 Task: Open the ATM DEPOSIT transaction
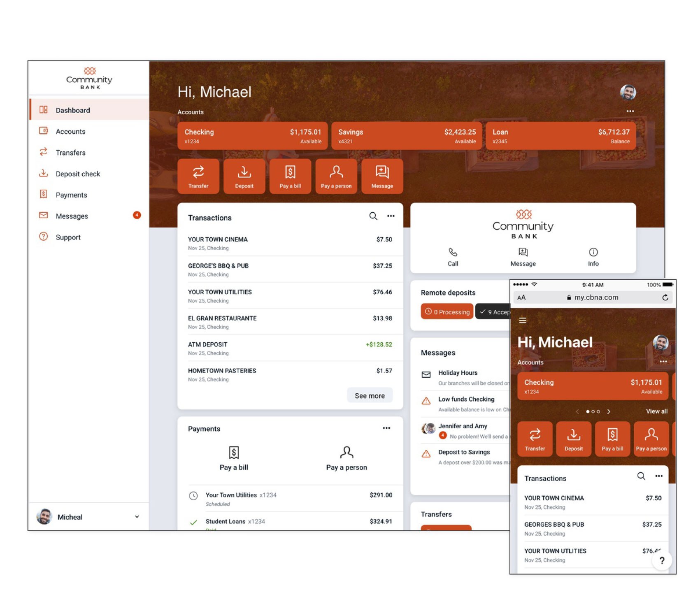(x=290, y=348)
